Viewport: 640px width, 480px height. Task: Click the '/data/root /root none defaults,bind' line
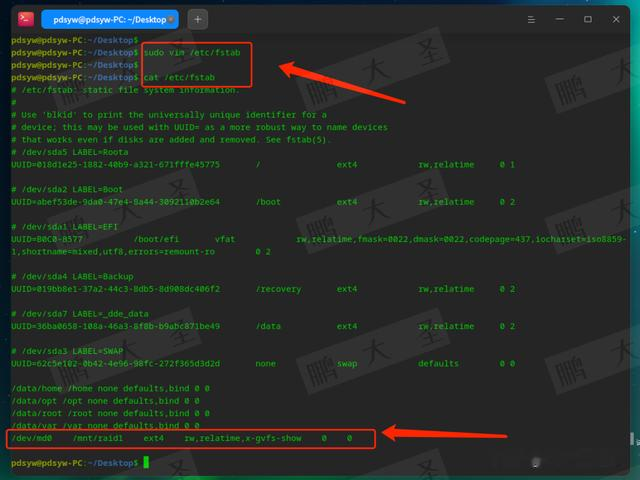(x=110, y=413)
